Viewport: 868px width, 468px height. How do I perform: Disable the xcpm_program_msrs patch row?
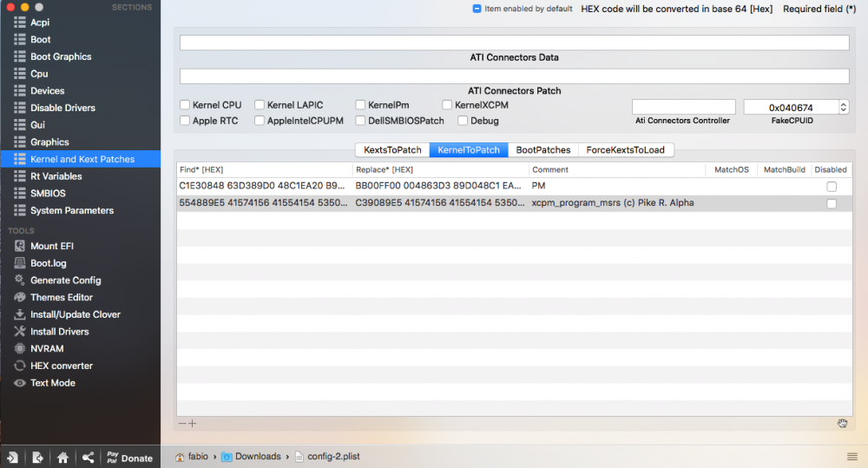click(832, 204)
